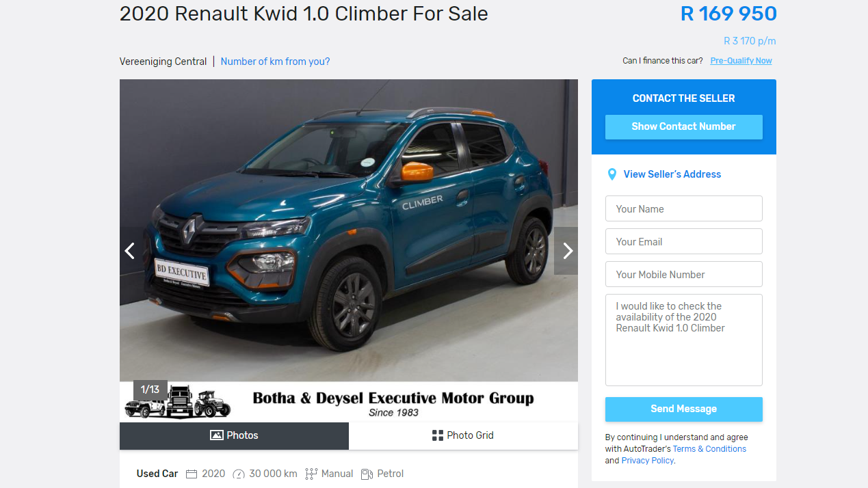Focus the Your Name input field
This screenshot has width=868, height=488.
(x=683, y=208)
